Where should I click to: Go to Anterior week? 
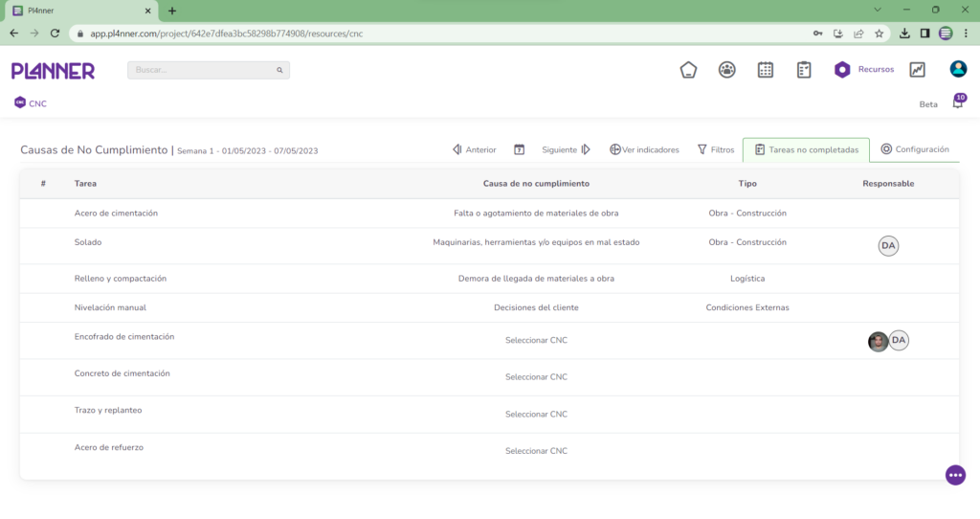coord(475,150)
